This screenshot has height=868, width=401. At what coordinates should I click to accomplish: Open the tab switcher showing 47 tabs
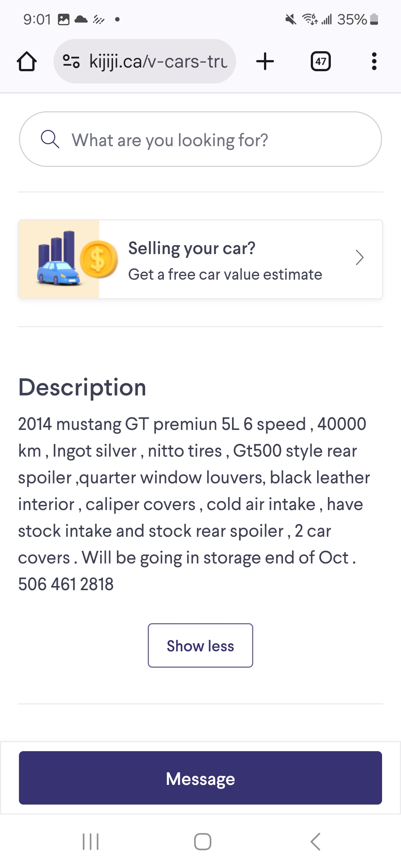click(x=320, y=61)
